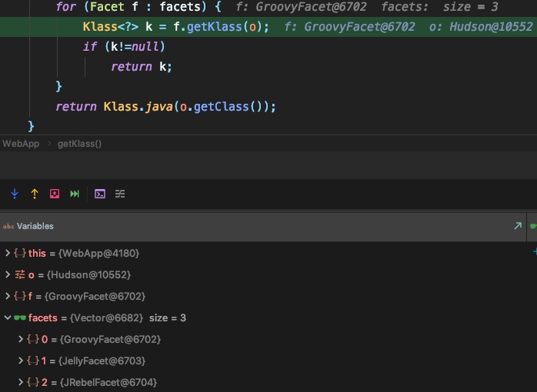Screen dimensions: 537x392
Task: Expand the 'f' GroovyFacet variable node
Action: (x=8, y=296)
